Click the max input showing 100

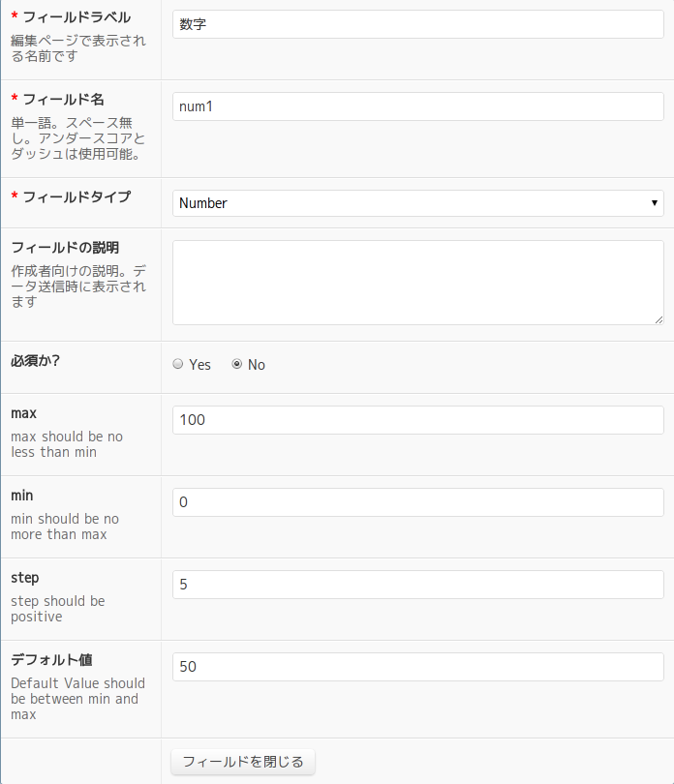417,420
